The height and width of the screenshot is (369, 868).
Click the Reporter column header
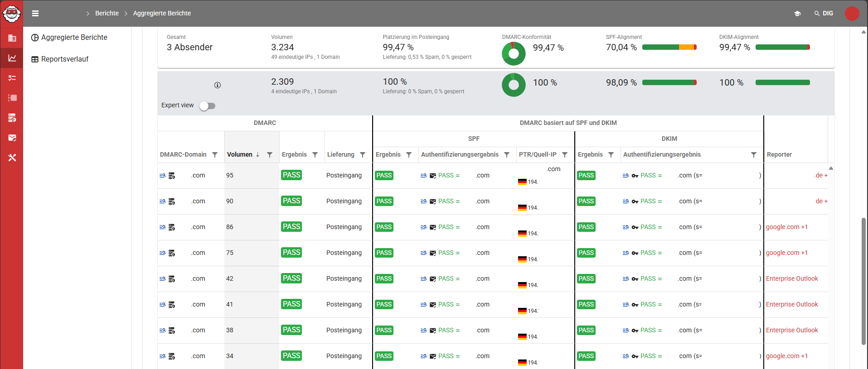click(x=779, y=154)
